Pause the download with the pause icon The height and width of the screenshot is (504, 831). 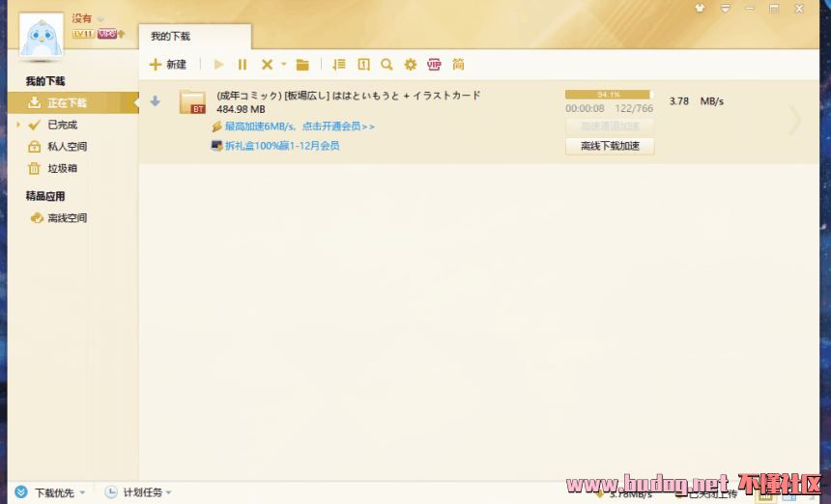pos(243,65)
